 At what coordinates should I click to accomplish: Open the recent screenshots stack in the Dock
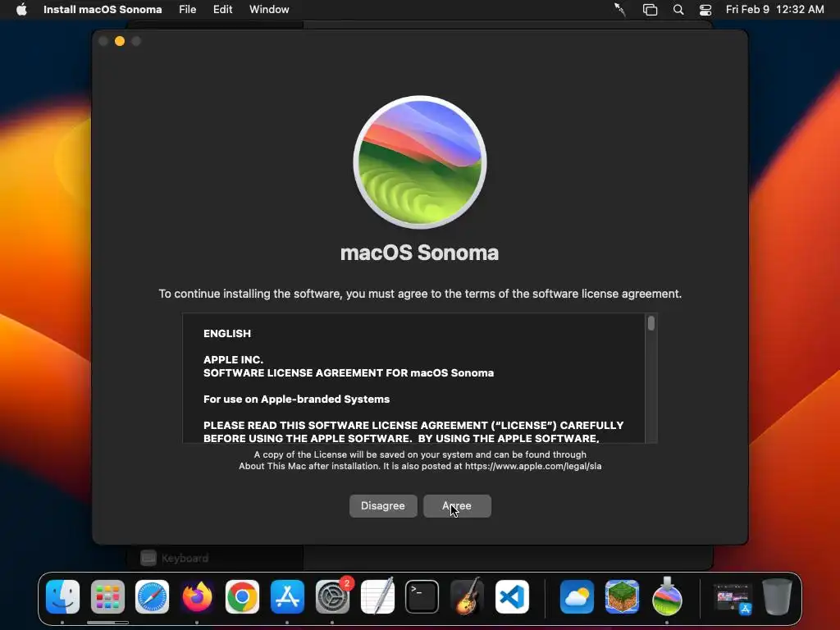733,597
